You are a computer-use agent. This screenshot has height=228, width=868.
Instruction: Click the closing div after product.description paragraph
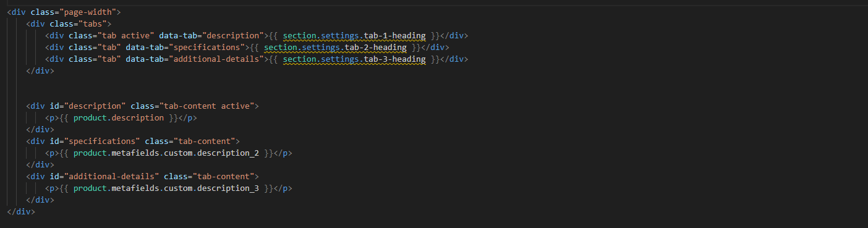pos(40,130)
